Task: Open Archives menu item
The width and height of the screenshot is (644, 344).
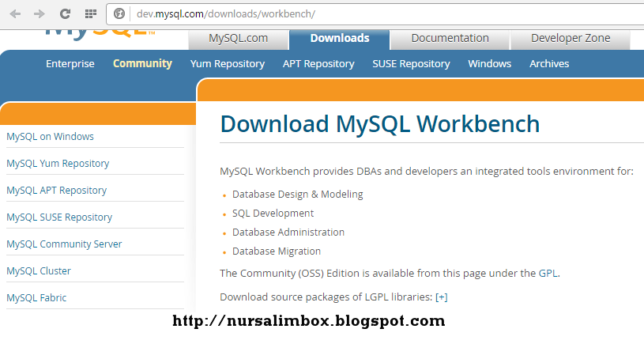Action: tap(549, 64)
